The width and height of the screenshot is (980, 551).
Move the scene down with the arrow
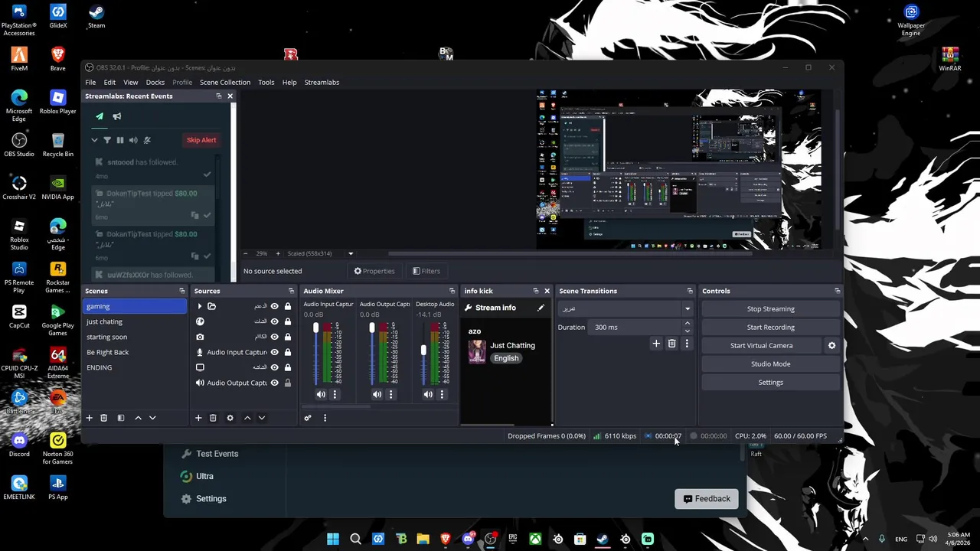tap(152, 418)
